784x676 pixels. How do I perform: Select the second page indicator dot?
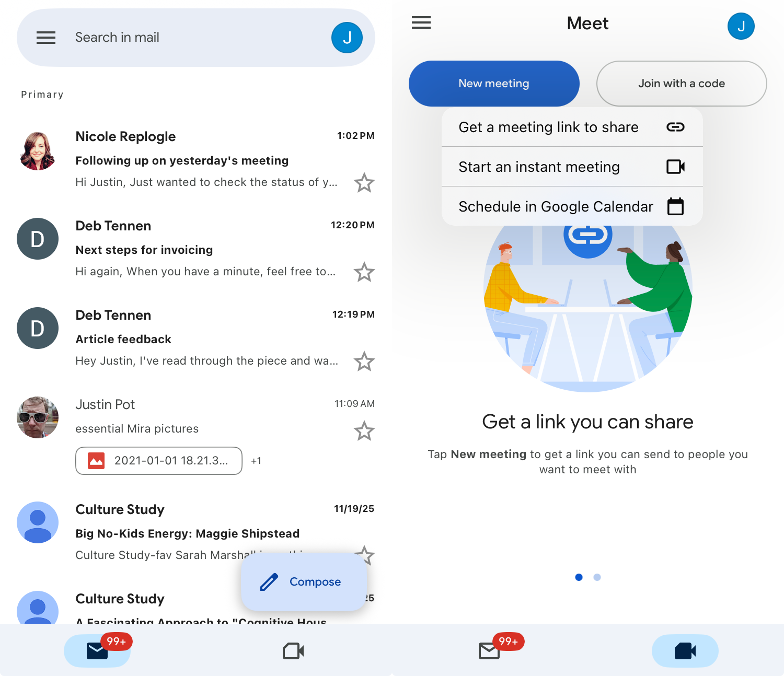pos(596,577)
